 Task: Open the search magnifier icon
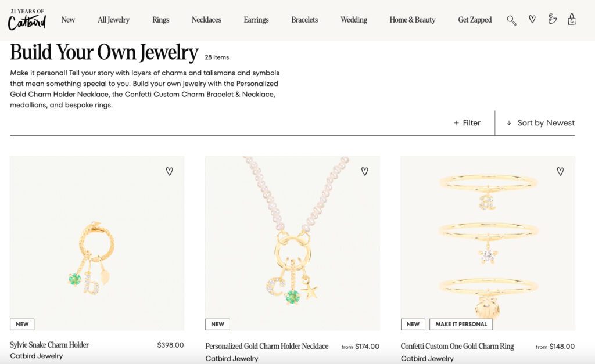511,20
